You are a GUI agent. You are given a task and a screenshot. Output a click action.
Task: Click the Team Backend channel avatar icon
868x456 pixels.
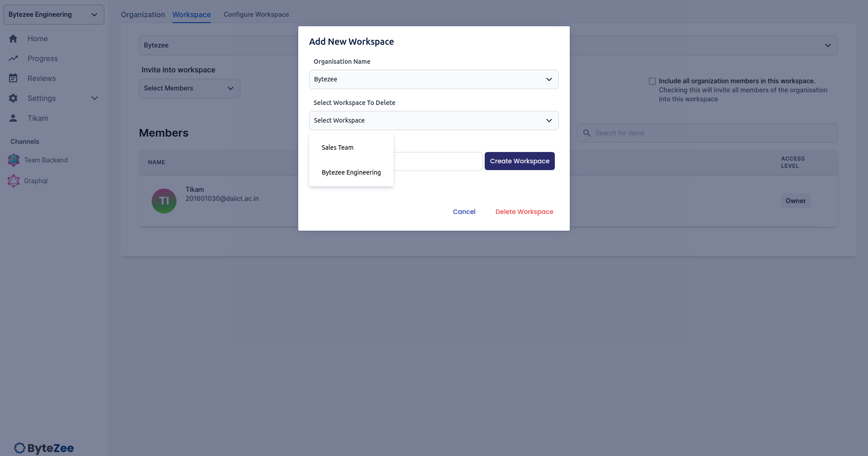(14, 160)
